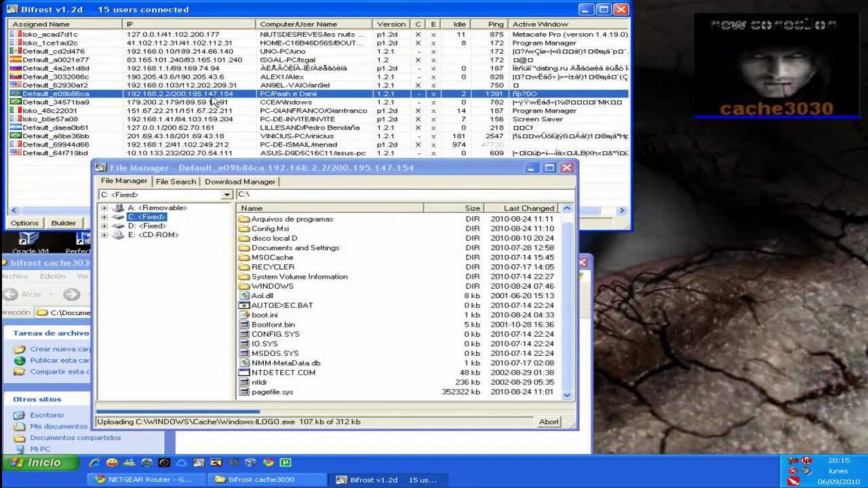Open the Oracle VM desktop shortcut
The image size is (868, 488).
click(x=29, y=241)
